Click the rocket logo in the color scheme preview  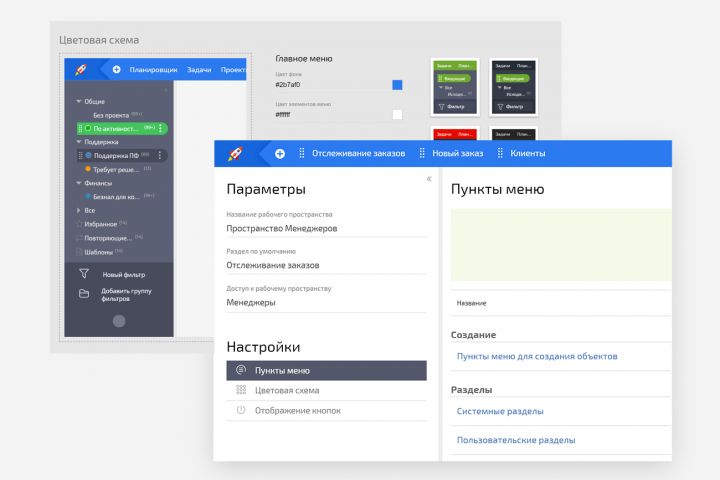tap(81, 70)
